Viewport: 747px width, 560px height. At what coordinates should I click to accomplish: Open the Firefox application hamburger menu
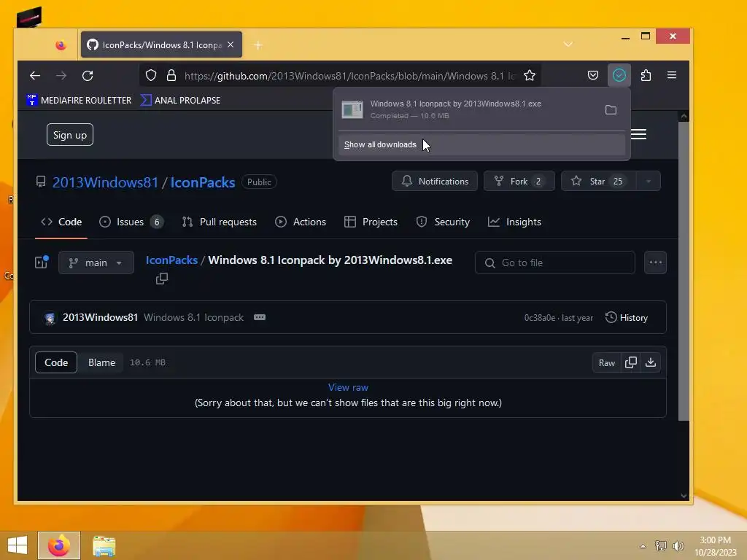click(672, 75)
